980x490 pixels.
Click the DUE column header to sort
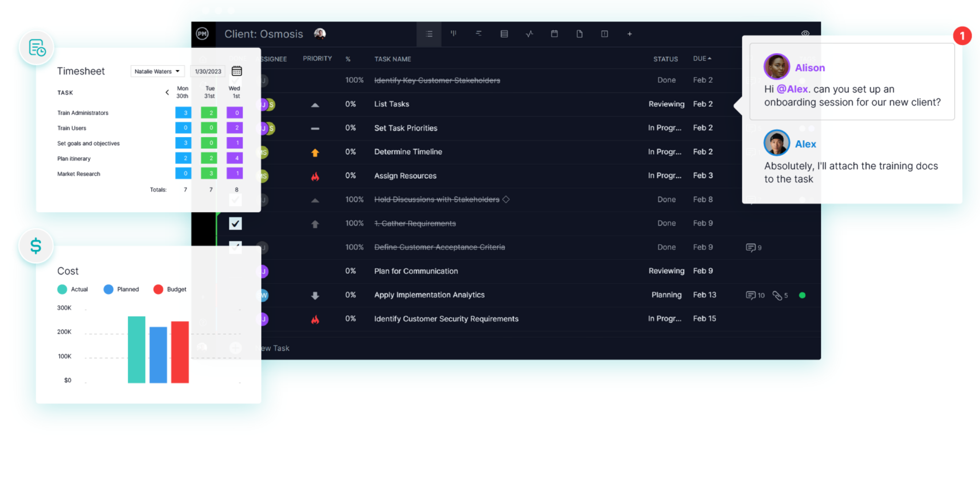[702, 58]
